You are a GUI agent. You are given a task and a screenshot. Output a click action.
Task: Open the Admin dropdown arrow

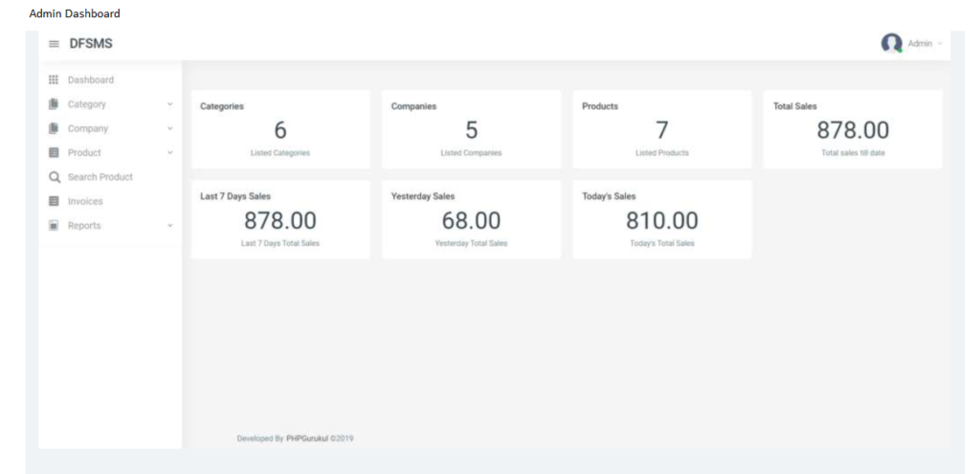point(940,44)
